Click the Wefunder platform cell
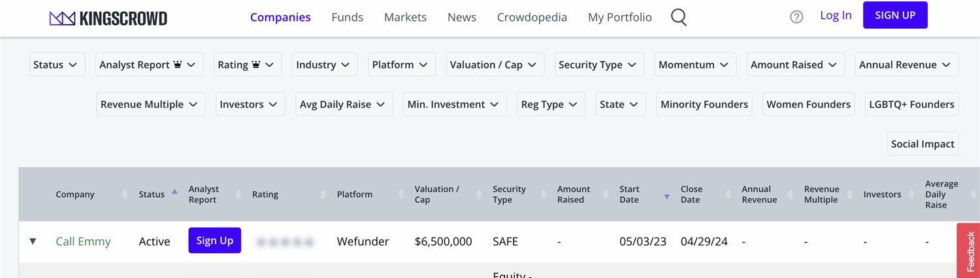 (x=363, y=241)
